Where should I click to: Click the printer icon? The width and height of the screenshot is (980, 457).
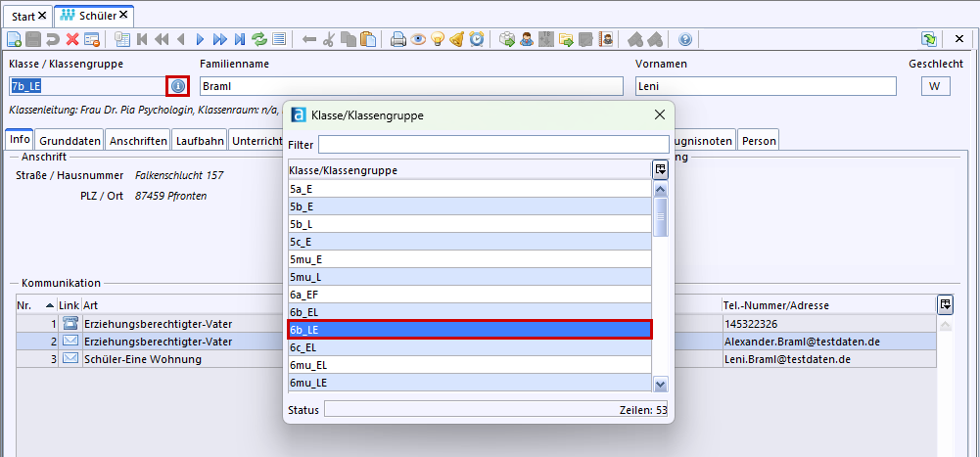398,39
